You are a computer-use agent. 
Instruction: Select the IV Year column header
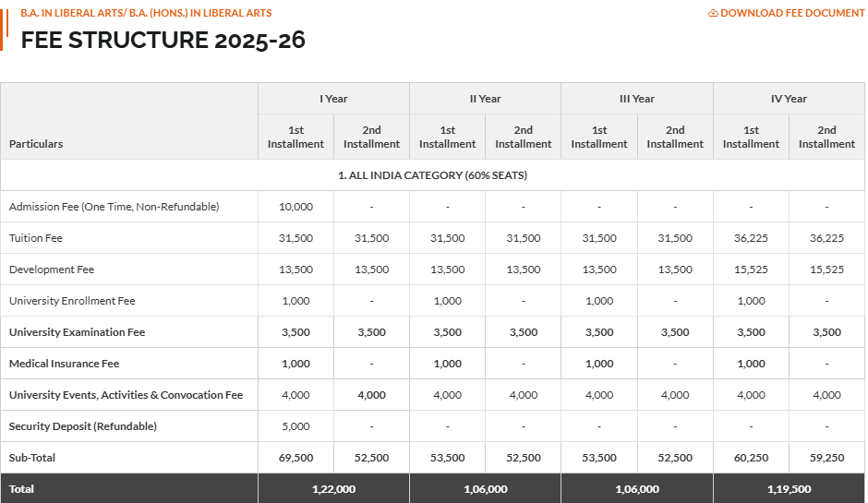click(x=789, y=99)
